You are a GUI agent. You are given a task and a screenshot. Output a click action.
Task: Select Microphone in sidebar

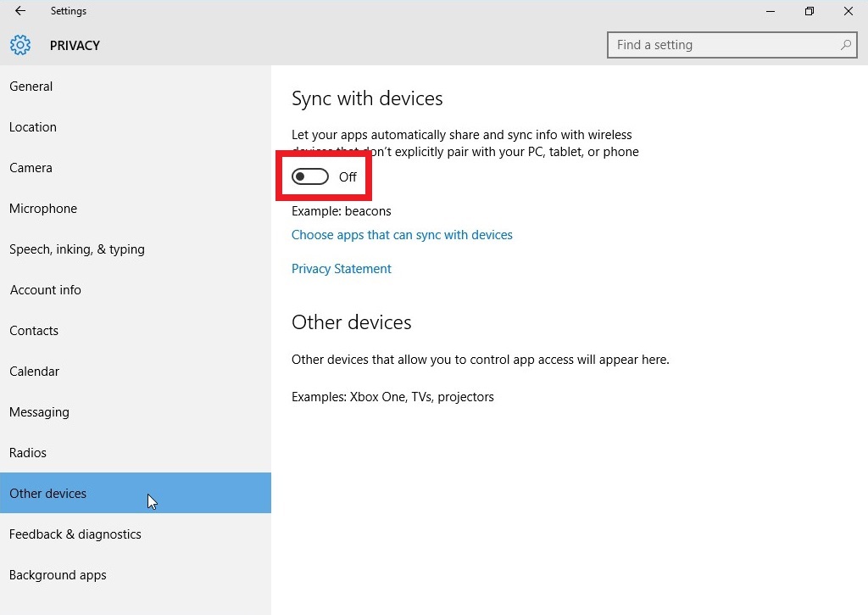pyautogui.click(x=43, y=209)
